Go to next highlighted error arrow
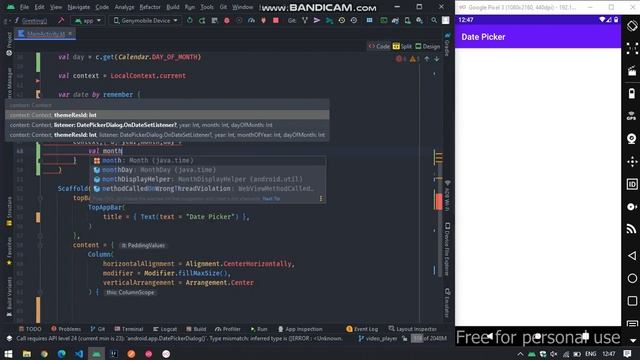640x360 pixels. point(437,59)
